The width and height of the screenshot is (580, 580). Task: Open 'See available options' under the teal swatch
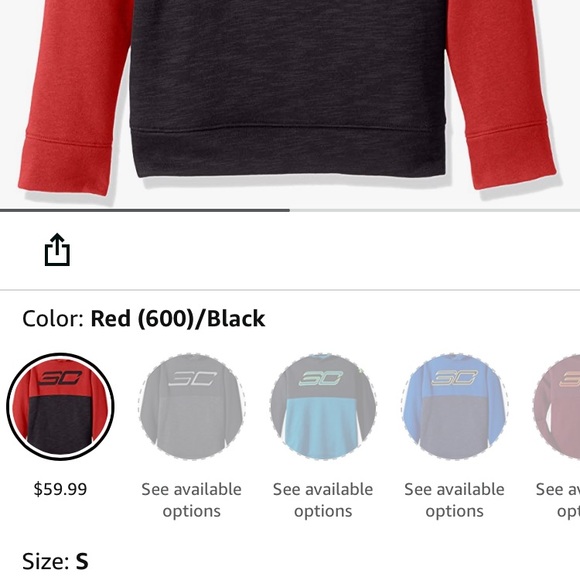(323, 500)
